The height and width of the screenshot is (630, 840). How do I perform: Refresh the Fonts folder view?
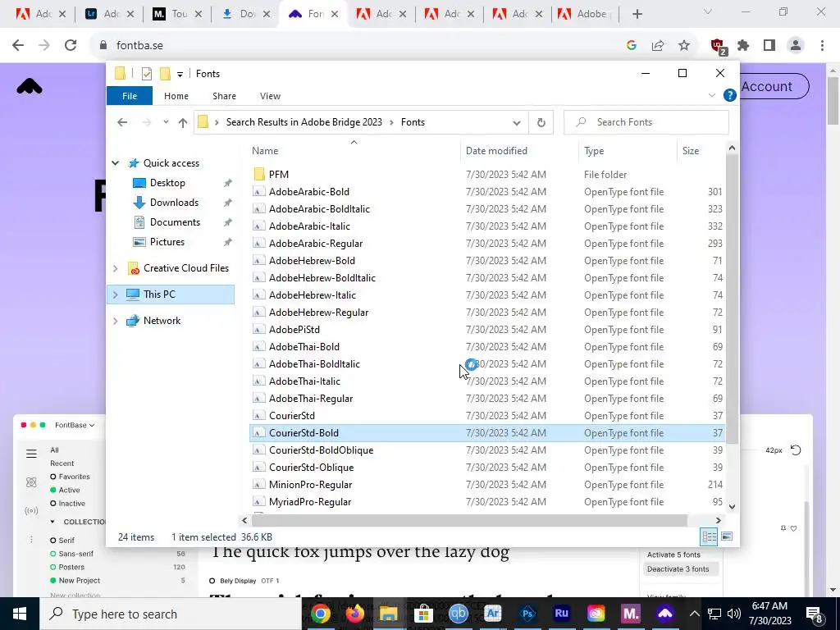coord(541,123)
